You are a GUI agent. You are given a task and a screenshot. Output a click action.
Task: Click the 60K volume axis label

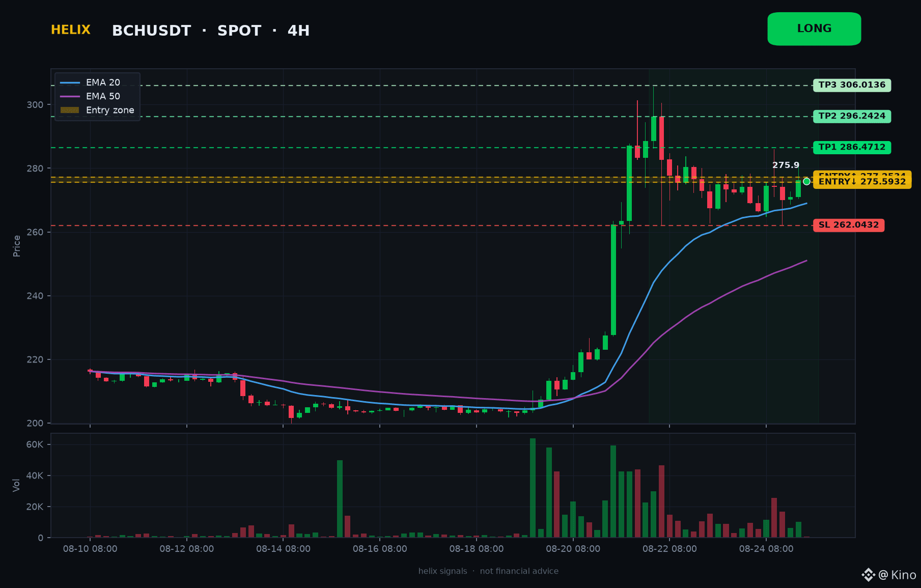coord(35,444)
